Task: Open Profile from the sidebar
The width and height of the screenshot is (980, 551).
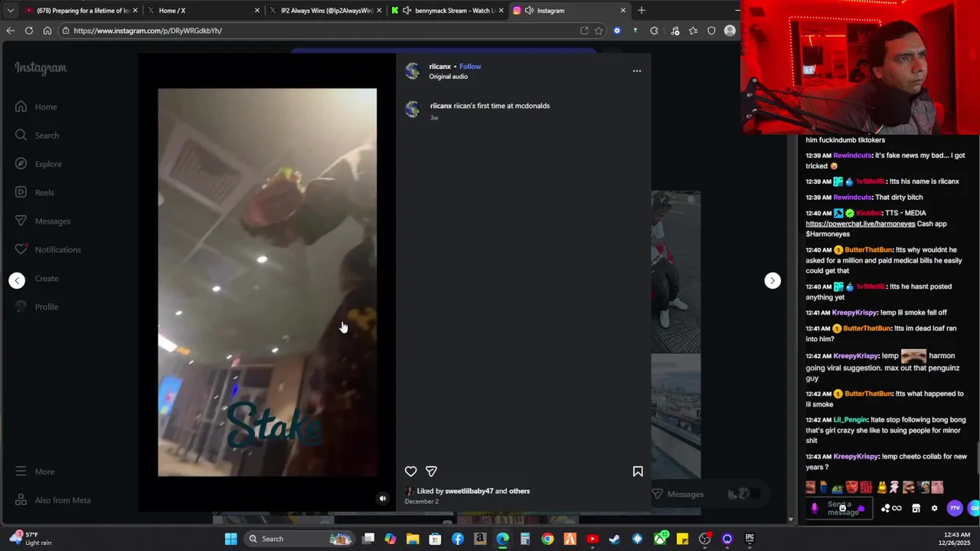Action: coord(37,307)
